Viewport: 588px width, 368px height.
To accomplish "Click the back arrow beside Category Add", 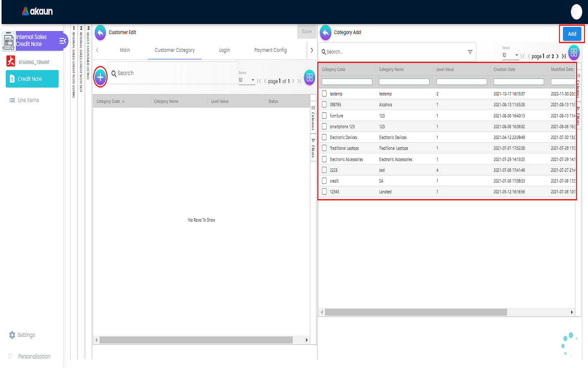I will (x=325, y=33).
